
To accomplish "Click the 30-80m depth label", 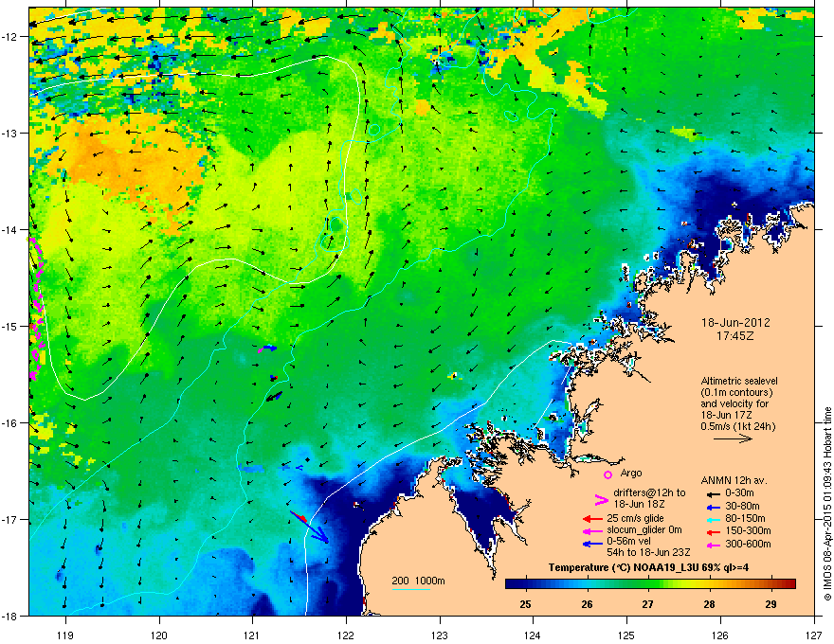I will tap(742, 507).
